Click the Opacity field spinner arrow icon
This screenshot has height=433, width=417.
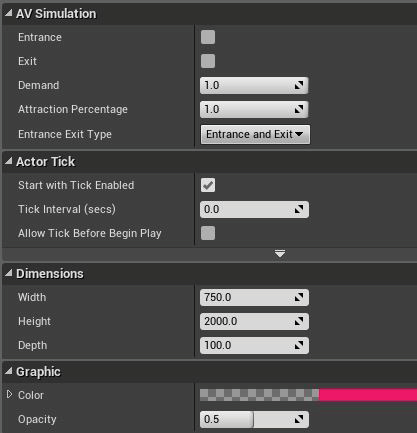[299, 419]
